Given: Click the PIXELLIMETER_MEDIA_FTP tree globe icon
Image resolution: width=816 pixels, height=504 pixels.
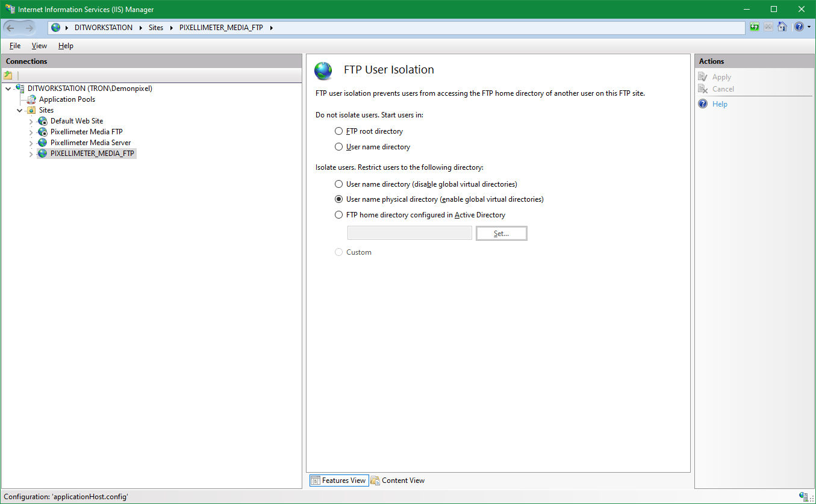Looking at the screenshot, I should (x=42, y=154).
